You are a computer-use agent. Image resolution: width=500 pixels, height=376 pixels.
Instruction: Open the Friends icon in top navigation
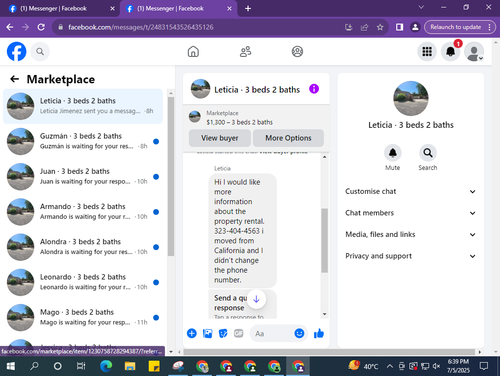(x=246, y=52)
